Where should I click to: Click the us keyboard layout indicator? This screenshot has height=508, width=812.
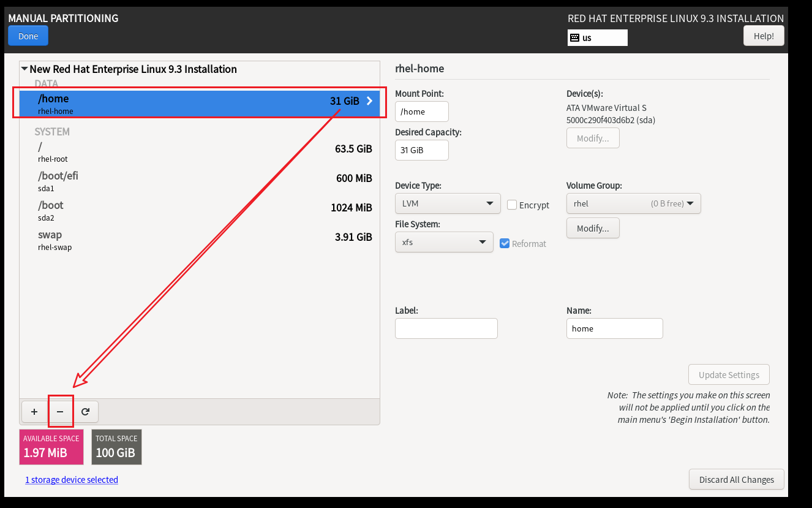598,37
